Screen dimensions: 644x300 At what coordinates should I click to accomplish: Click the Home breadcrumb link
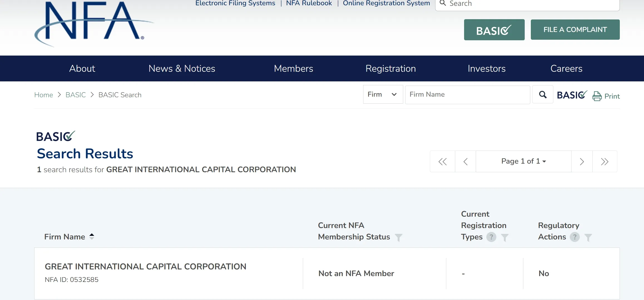(44, 95)
